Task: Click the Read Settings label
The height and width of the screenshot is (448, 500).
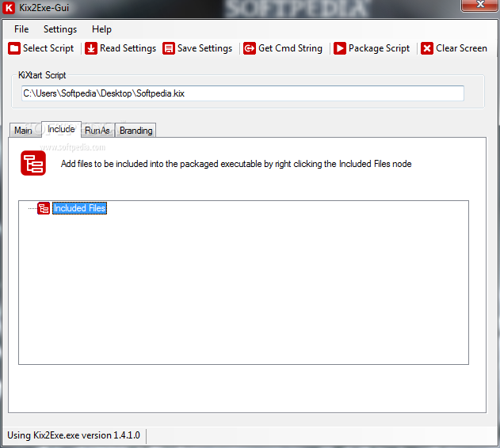Action: [x=128, y=48]
